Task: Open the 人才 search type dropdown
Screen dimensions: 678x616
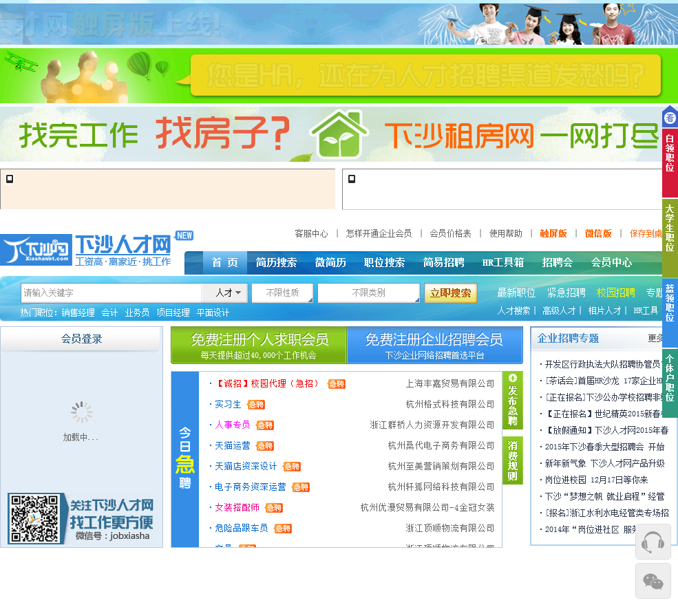Action: [226, 293]
